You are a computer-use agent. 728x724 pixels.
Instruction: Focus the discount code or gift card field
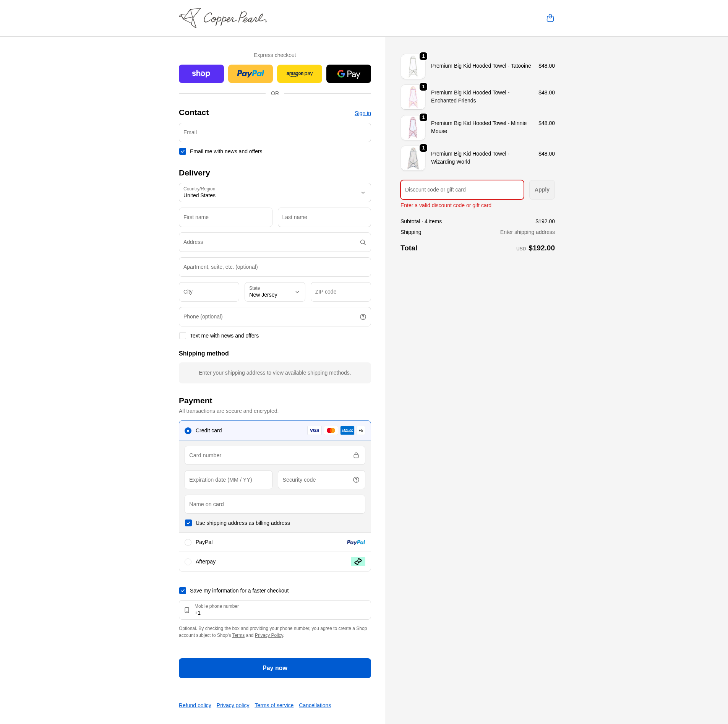pyautogui.click(x=462, y=190)
